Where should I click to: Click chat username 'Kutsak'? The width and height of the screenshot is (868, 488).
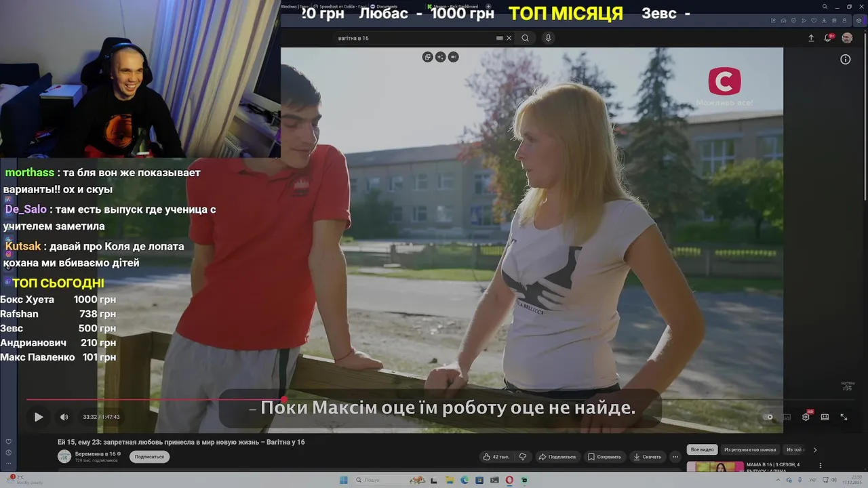click(x=23, y=246)
